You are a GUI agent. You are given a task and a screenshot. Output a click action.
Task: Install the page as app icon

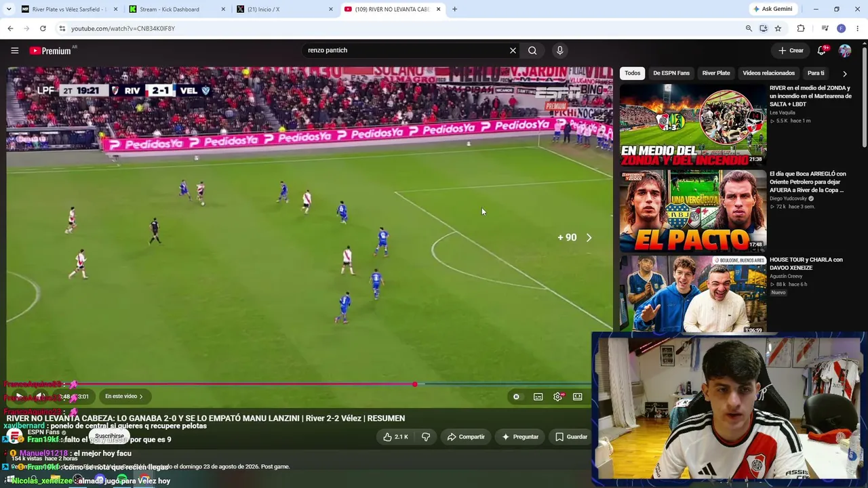point(764,28)
